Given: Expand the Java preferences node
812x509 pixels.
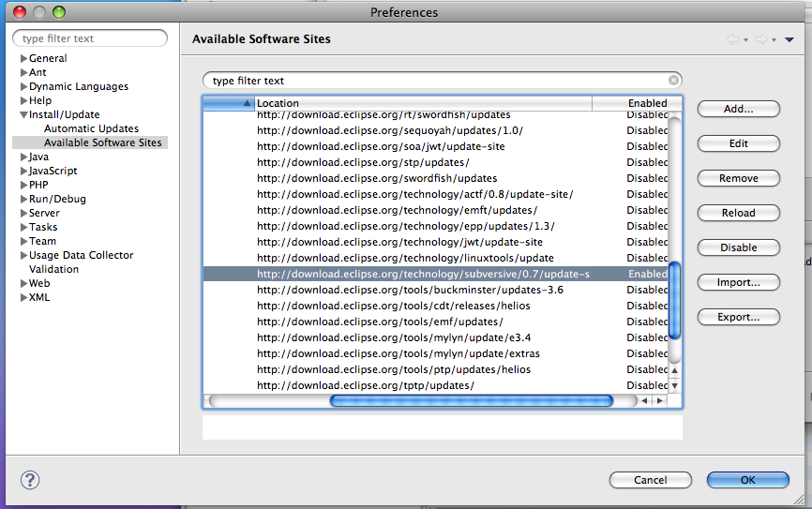Looking at the screenshot, I should (x=23, y=157).
